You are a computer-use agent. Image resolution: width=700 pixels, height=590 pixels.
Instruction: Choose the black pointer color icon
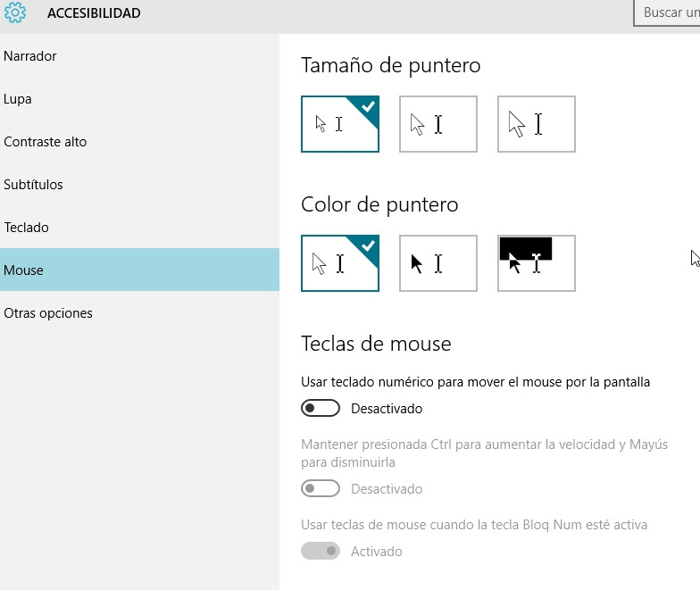pyautogui.click(x=438, y=263)
